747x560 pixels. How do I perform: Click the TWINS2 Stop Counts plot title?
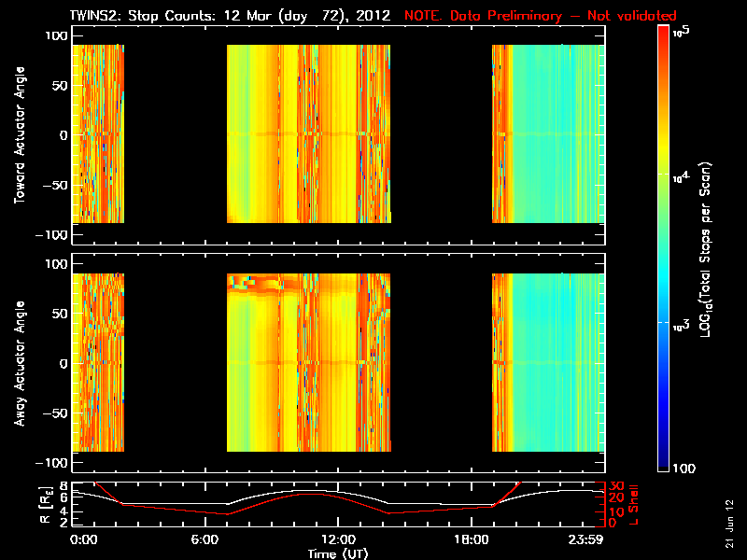point(230,16)
